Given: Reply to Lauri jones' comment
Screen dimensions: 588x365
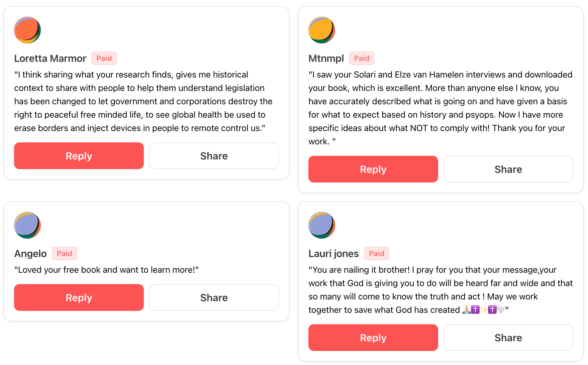Looking at the screenshot, I should [373, 338].
